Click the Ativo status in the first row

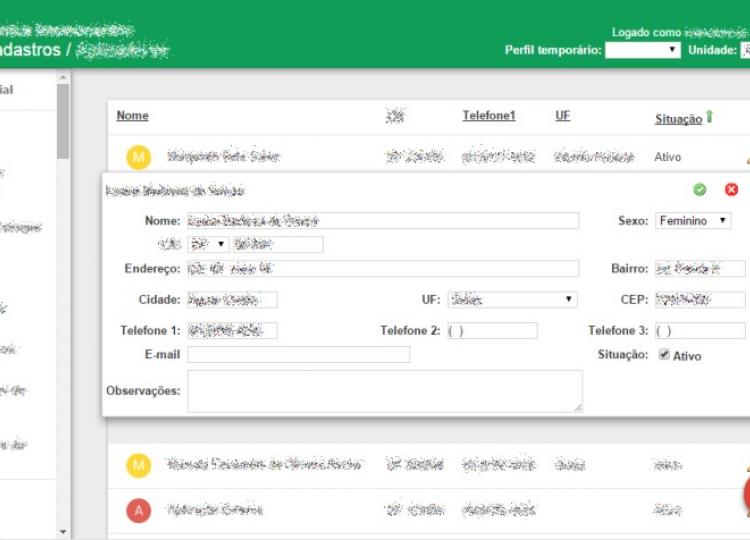pos(668,157)
